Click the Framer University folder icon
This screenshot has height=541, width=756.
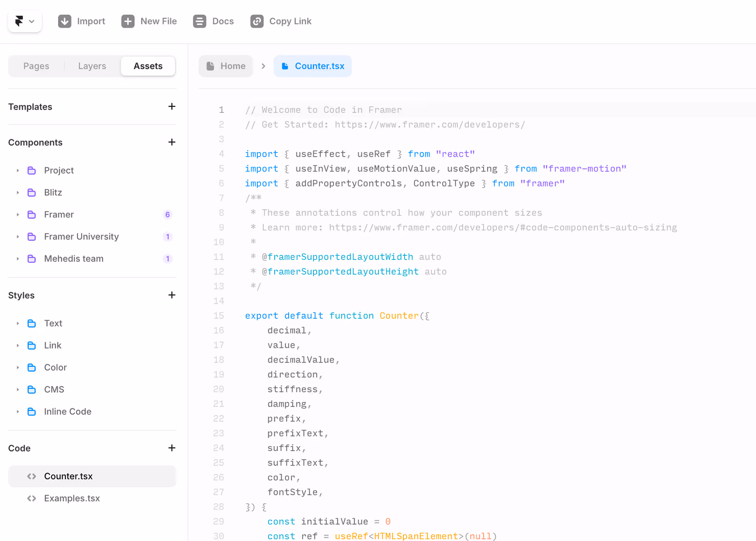(x=31, y=237)
